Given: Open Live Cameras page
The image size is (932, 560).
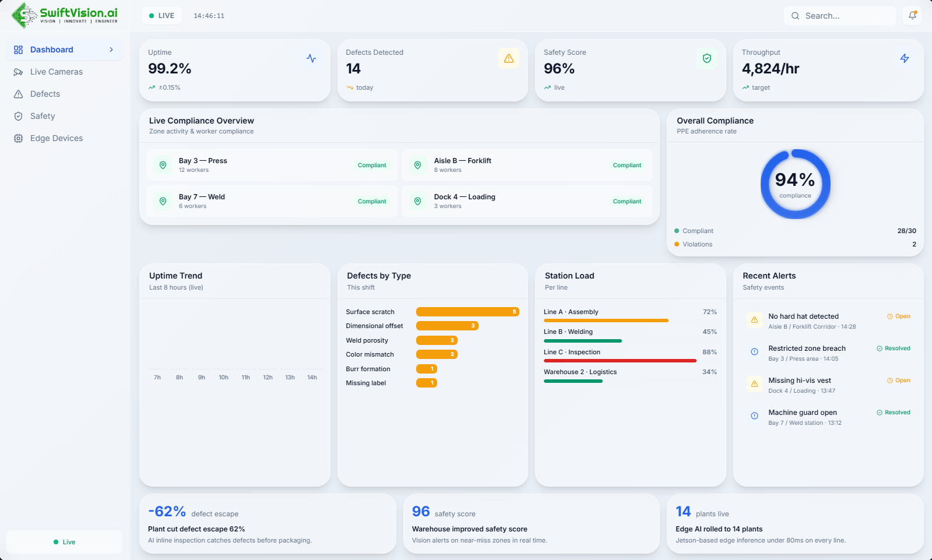Looking at the screenshot, I should click(x=64, y=72).
